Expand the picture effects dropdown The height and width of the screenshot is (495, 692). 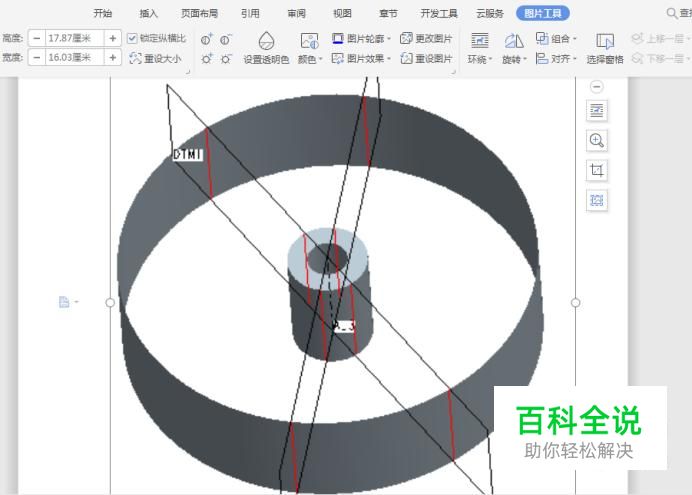pos(361,59)
